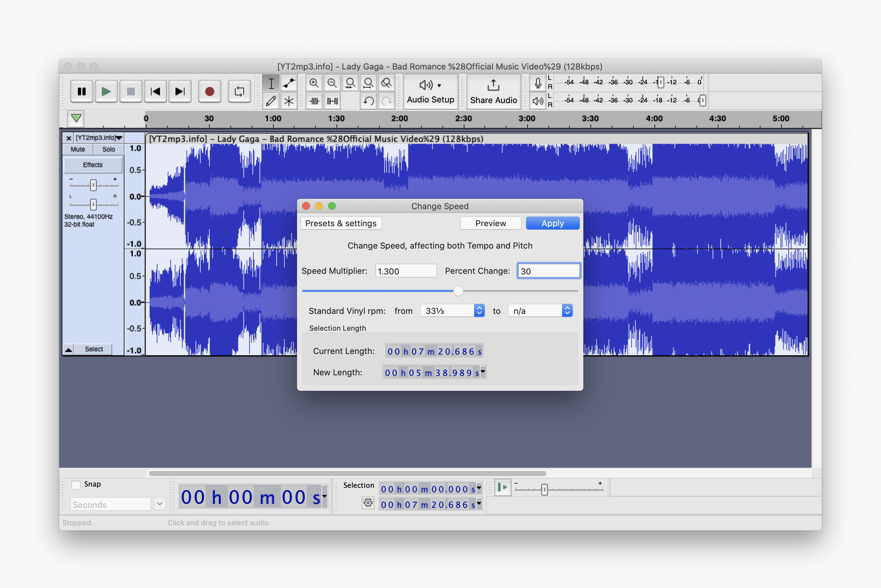Close the Change Speed dialog
The height and width of the screenshot is (588, 881).
306,206
